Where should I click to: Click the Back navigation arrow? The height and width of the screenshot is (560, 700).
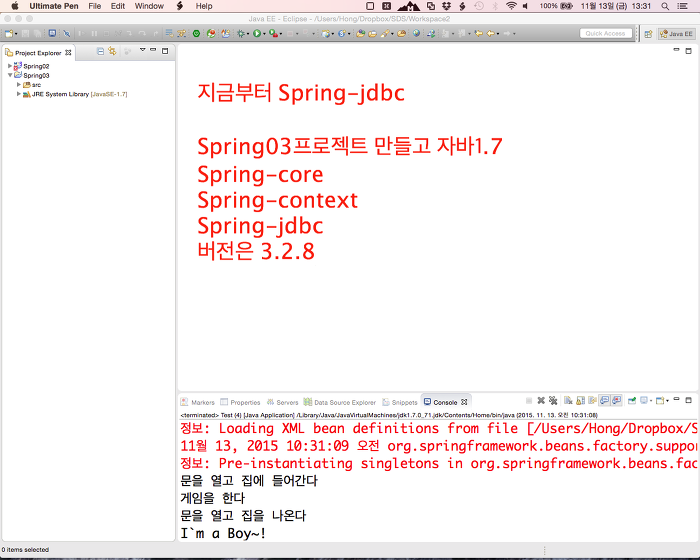(x=490, y=33)
